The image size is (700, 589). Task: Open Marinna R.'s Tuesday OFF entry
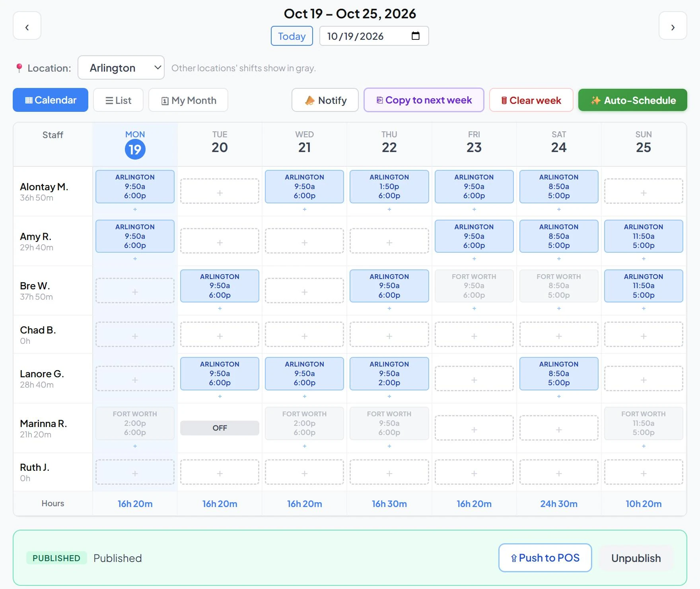point(220,428)
